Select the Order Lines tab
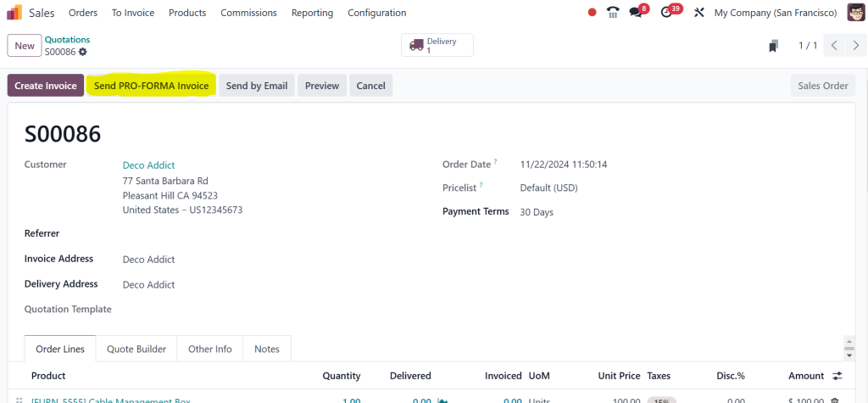 [x=60, y=350]
